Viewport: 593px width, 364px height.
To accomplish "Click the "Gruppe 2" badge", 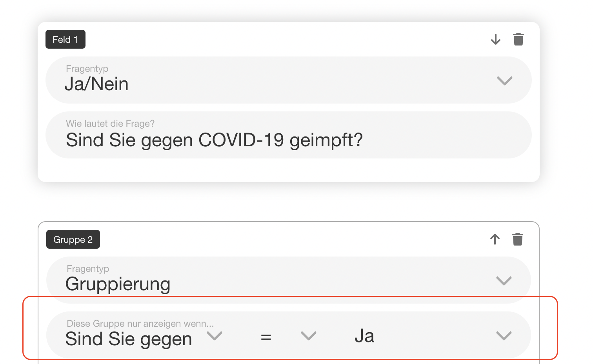I will pos(73,240).
